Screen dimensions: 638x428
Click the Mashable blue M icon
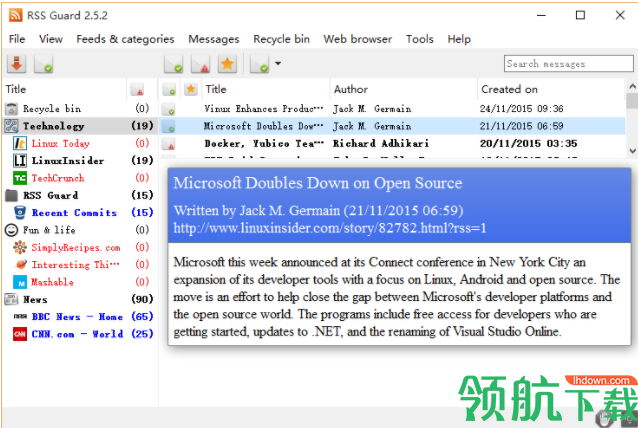click(x=20, y=282)
